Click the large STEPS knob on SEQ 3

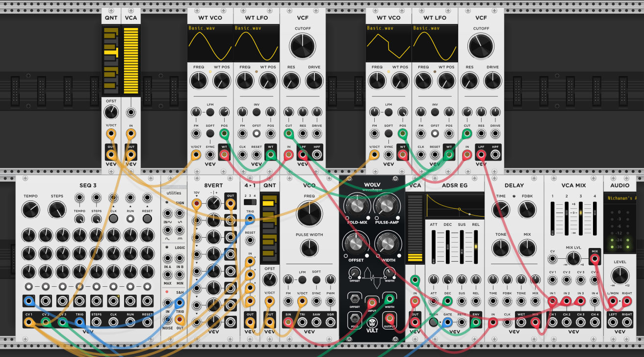(57, 210)
